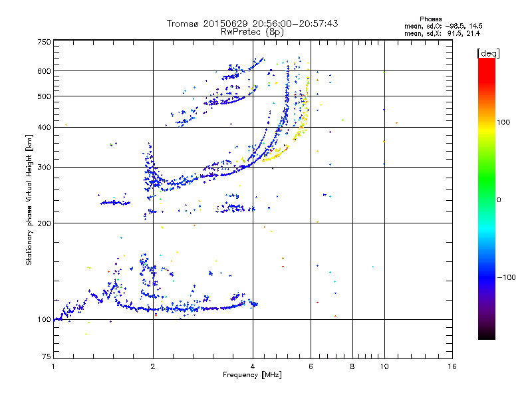Click the x-axis tick label '6'
This screenshot has width=532, height=399.
tap(311, 366)
